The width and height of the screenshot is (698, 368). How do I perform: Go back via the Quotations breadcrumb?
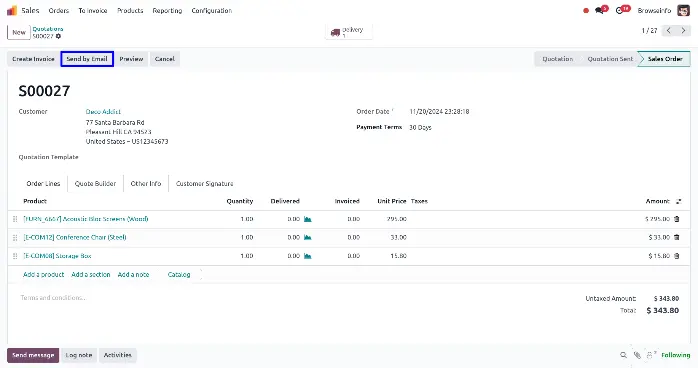(x=48, y=29)
